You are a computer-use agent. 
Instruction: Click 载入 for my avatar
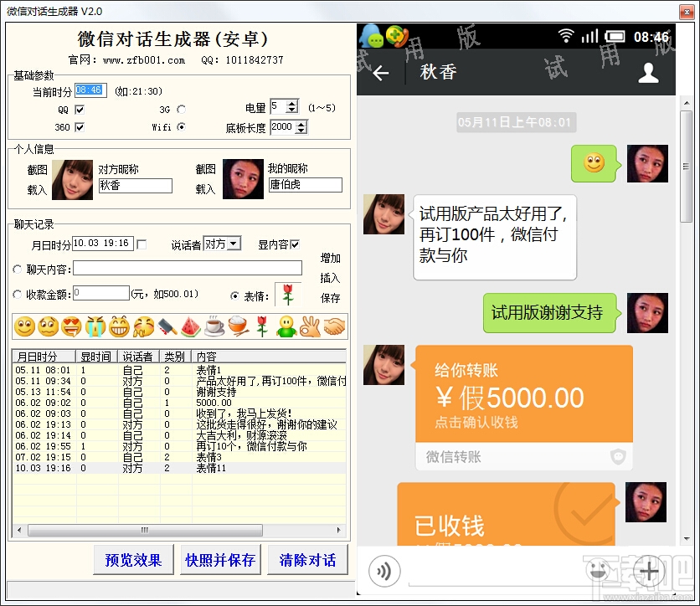pyautogui.click(x=205, y=189)
